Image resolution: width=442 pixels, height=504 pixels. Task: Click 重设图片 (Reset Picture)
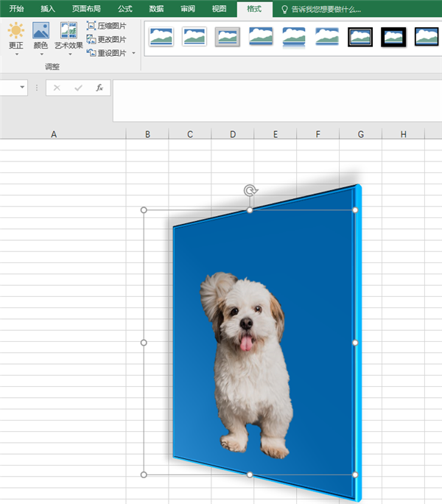106,53
